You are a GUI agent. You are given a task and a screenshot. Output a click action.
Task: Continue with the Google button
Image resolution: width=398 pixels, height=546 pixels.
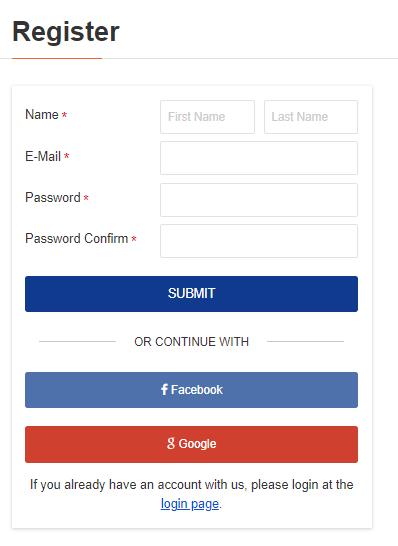(192, 444)
